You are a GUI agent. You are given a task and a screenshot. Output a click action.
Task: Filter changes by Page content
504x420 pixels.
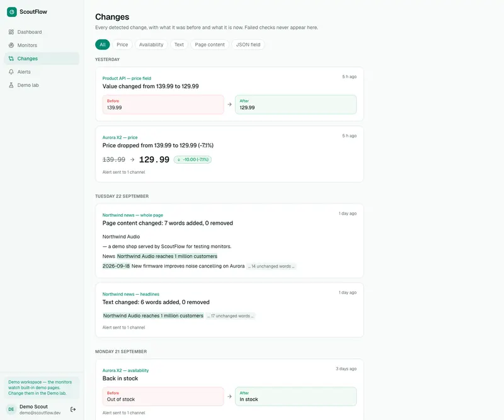[210, 45]
